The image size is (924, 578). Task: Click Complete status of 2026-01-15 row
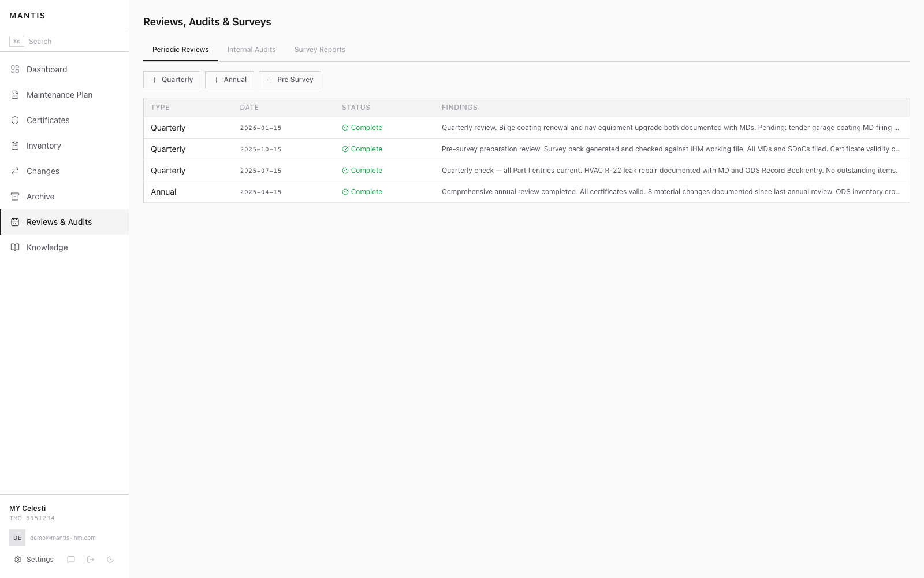(x=362, y=128)
